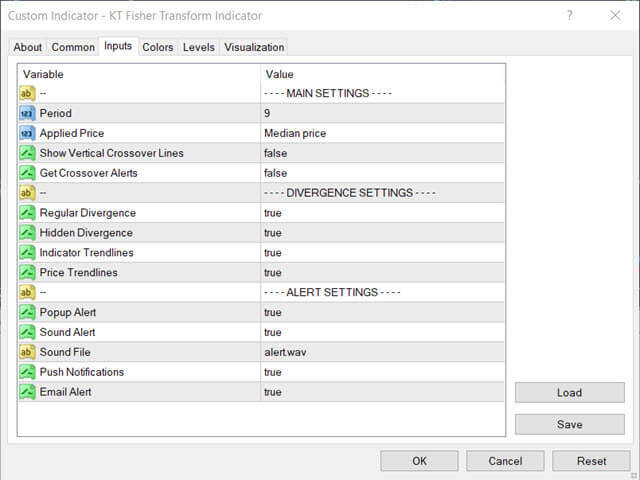
Task: Select the Price Trendlines label
Action: tap(78, 273)
